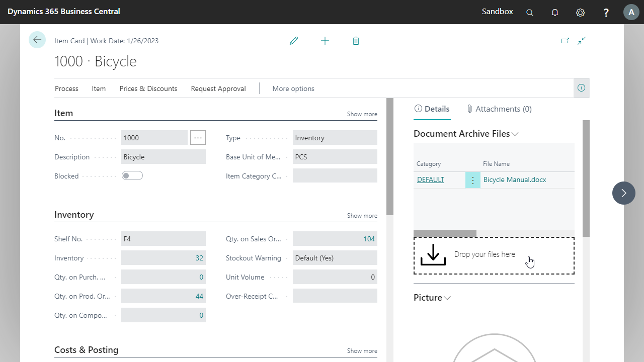
Task: Open the settings gear
Action: click(580, 13)
